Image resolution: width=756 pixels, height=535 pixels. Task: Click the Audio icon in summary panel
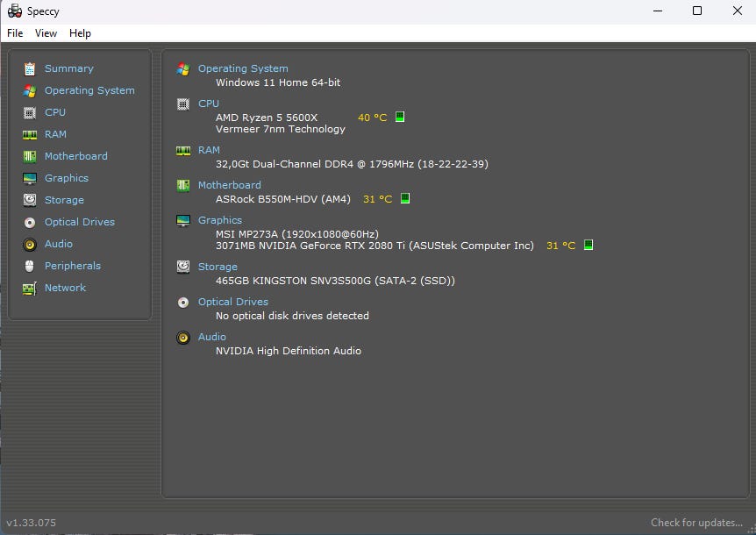[183, 338]
